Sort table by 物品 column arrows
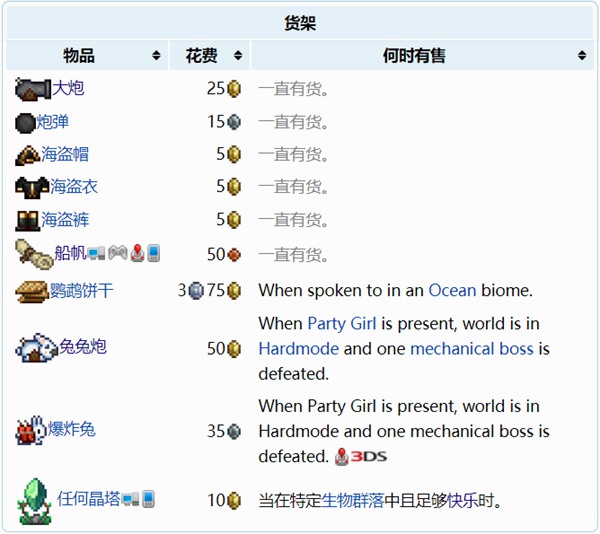The width and height of the screenshot is (600, 534). click(x=156, y=55)
